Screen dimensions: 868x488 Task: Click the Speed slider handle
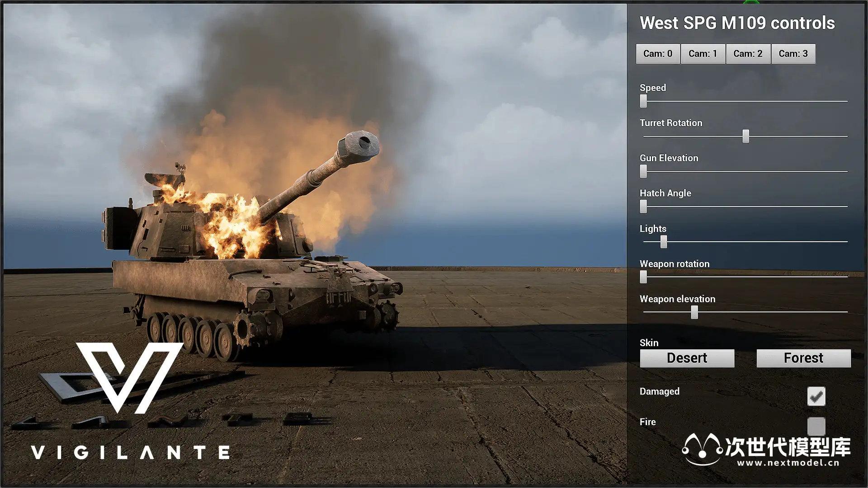coord(643,101)
